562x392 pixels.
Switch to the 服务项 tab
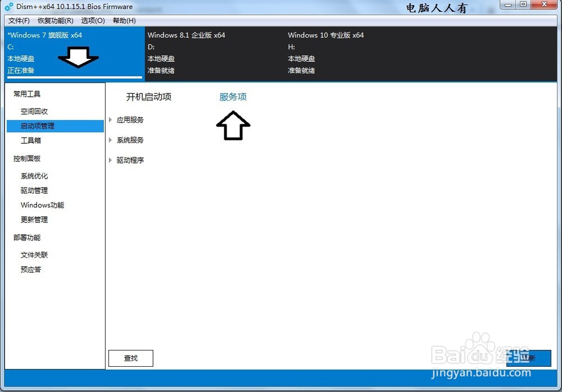[233, 97]
